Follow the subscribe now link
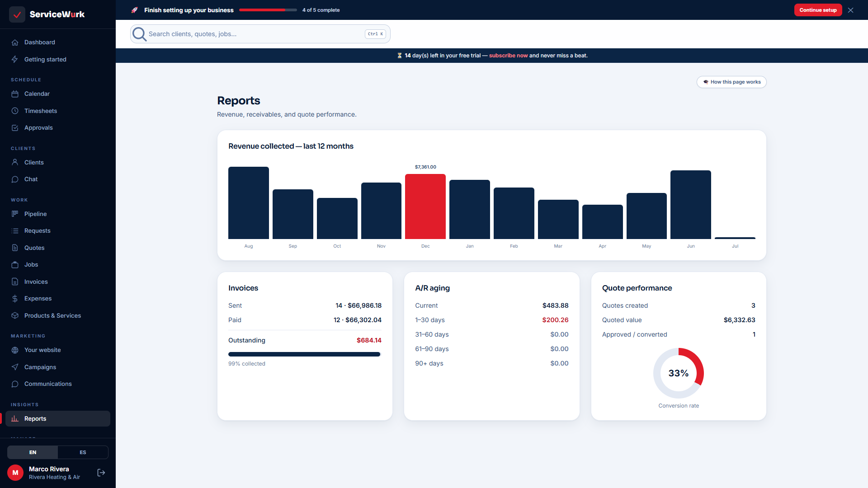The image size is (868, 488). (508, 56)
